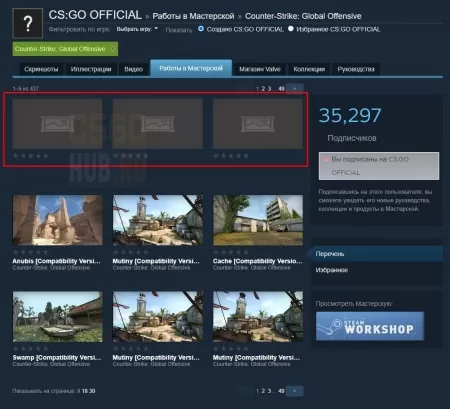Screen dimensions: 450x409
Task: Go to page 2 beside '1-9 из 437'
Action: [x=263, y=89]
